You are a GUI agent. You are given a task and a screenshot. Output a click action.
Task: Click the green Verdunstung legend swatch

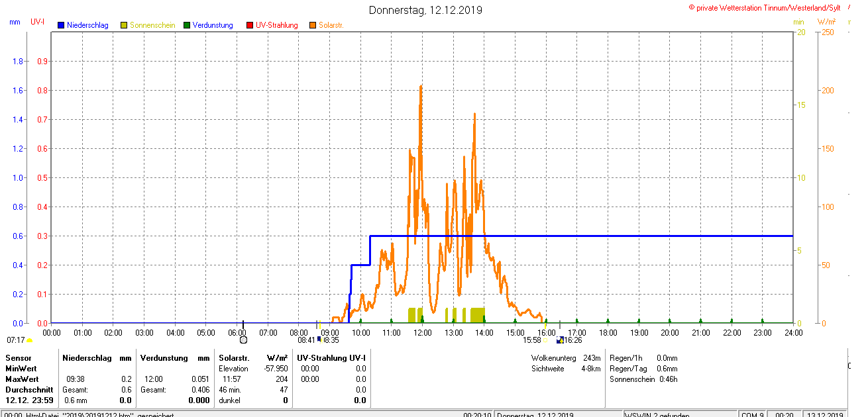pyautogui.click(x=187, y=25)
